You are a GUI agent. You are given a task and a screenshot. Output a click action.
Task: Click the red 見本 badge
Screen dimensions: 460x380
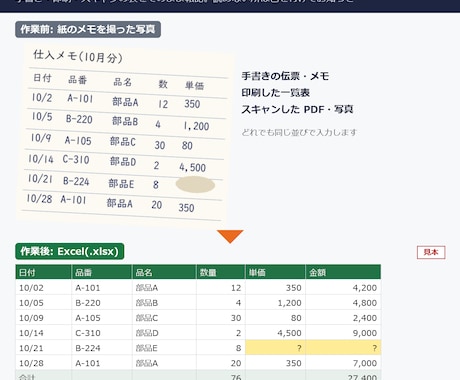click(x=431, y=252)
